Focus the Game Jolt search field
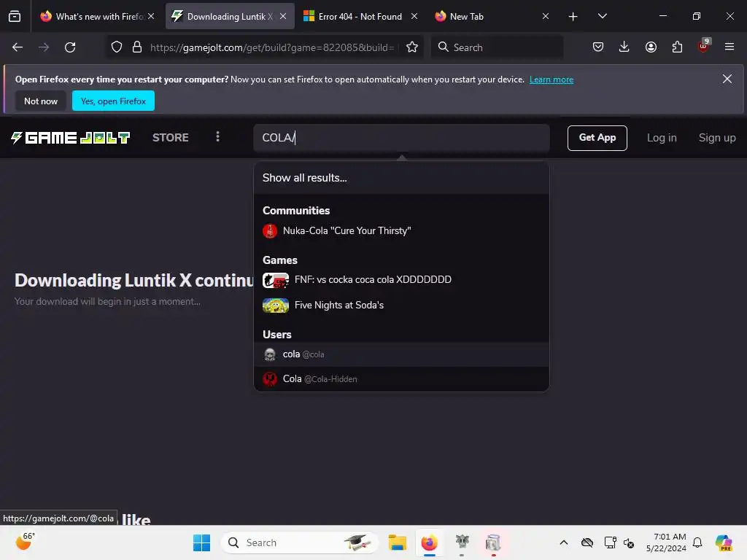 click(401, 138)
